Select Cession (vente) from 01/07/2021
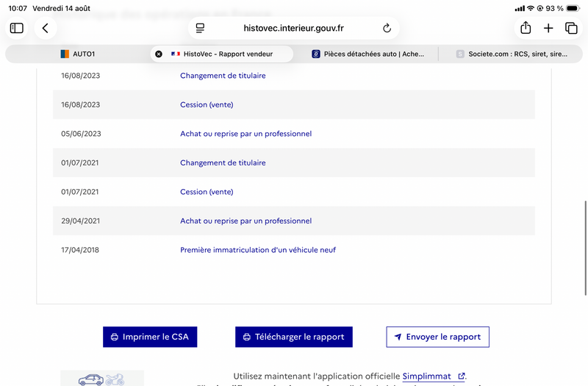The height and width of the screenshot is (386, 588). click(x=207, y=192)
